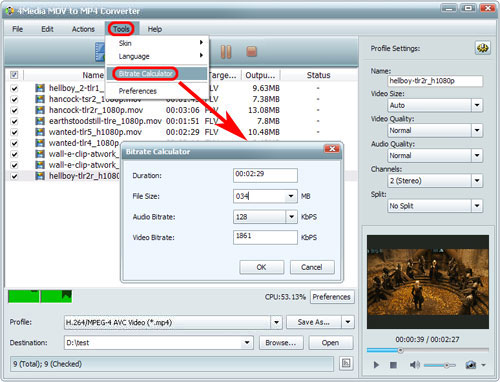This screenshot has height=382, width=500.
Task: Choose Bitrate Calculator from Tools menu
Action: (x=157, y=74)
